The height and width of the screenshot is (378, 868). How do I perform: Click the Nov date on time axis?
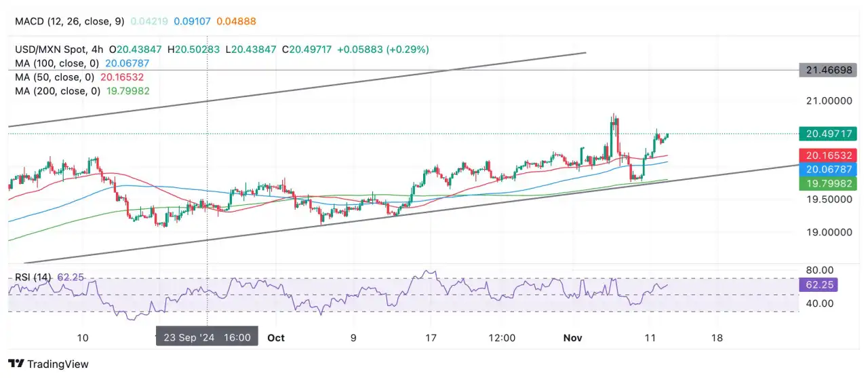click(x=574, y=337)
